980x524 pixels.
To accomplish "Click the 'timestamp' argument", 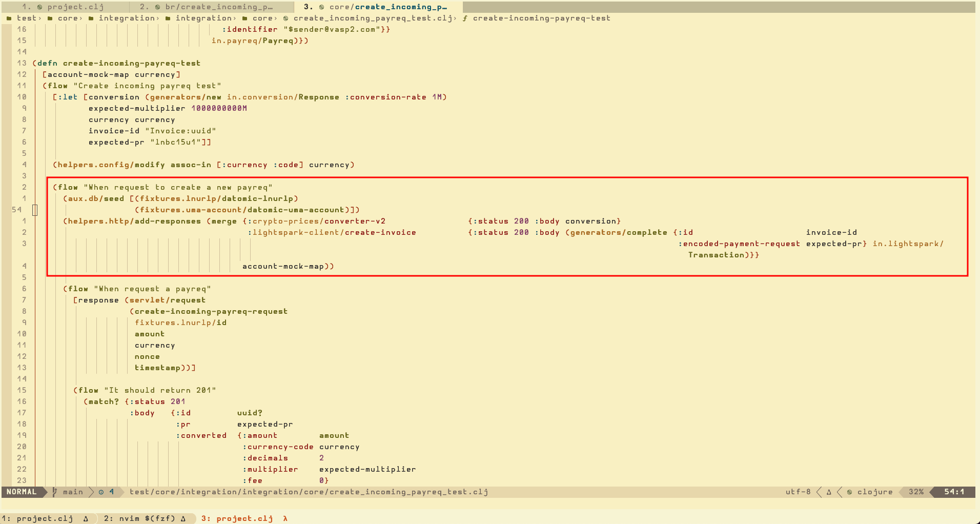I will coord(157,368).
